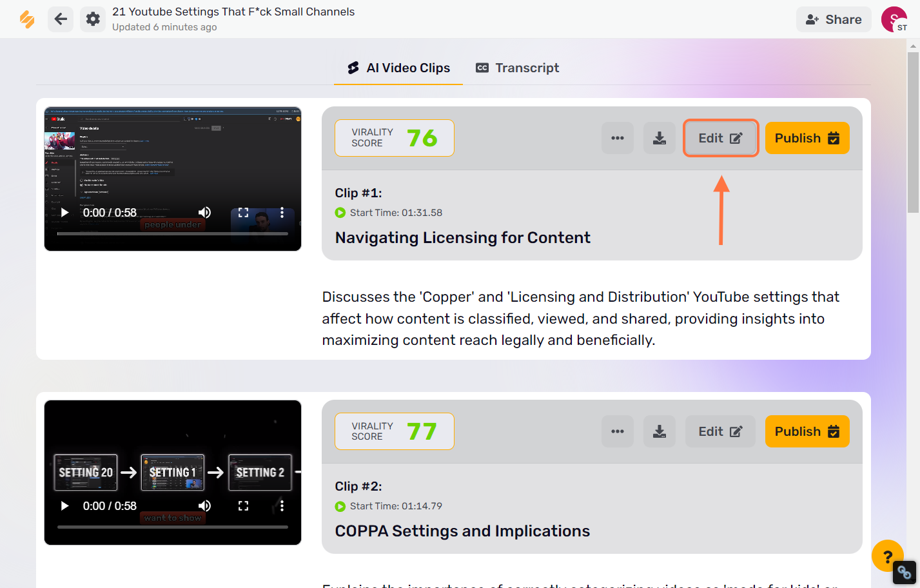The height and width of the screenshot is (588, 920).
Task: Click the Share button
Action: pyautogui.click(x=834, y=19)
